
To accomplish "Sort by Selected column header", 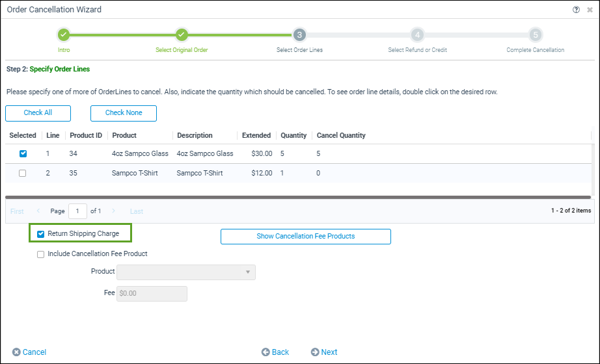I will (23, 135).
